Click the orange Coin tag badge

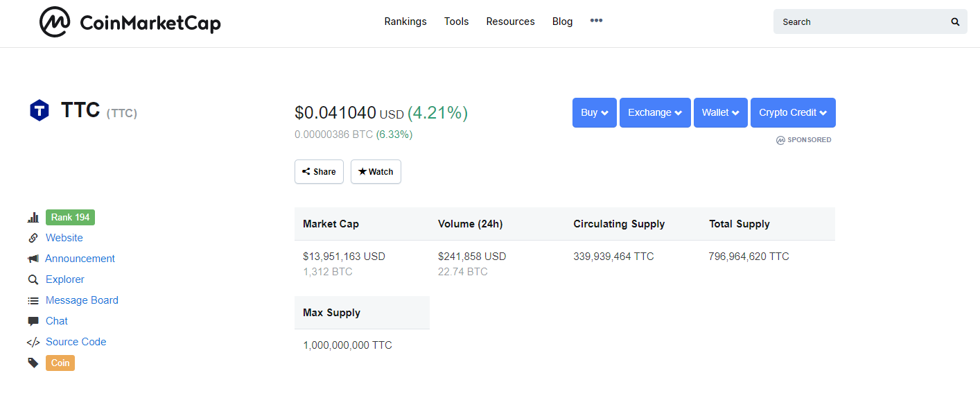tap(60, 363)
